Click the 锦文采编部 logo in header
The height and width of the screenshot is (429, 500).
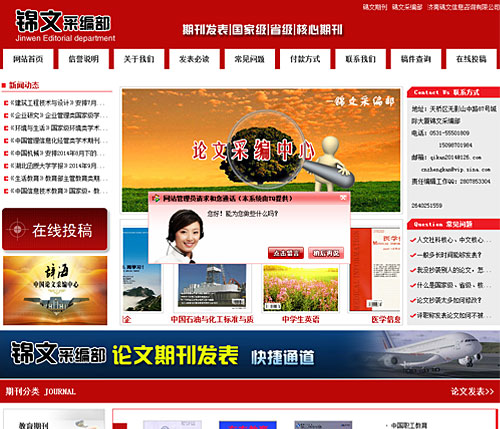[65, 26]
